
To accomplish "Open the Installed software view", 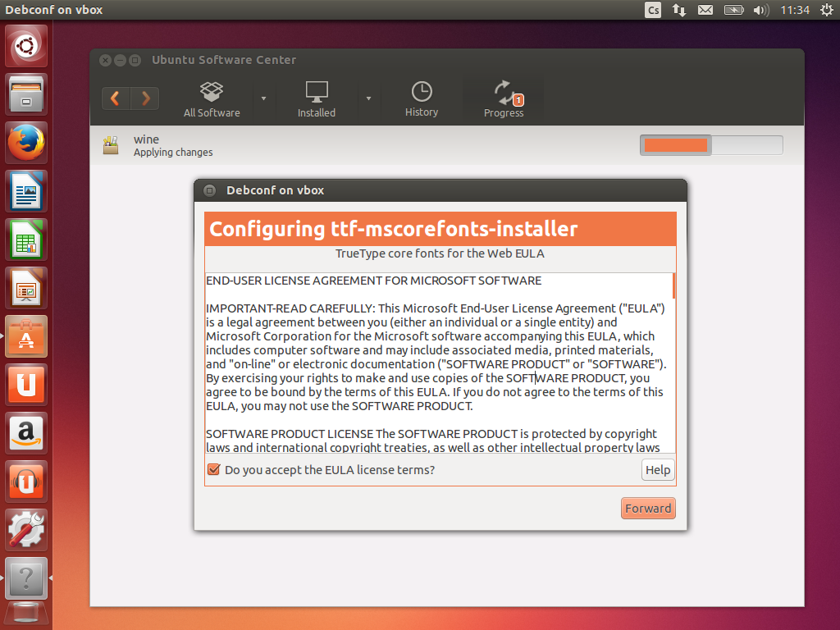I will 317,99.
